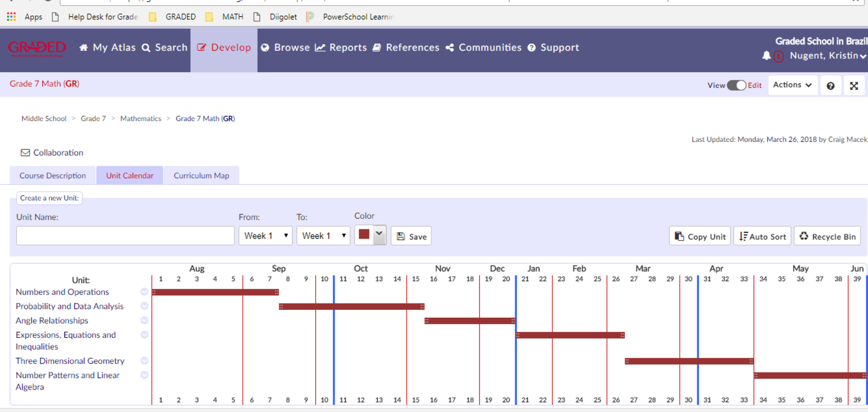This screenshot has height=412, width=868.
Task: Open the To week dropdown
Action: pyautogui.click(x=323, y=236)
